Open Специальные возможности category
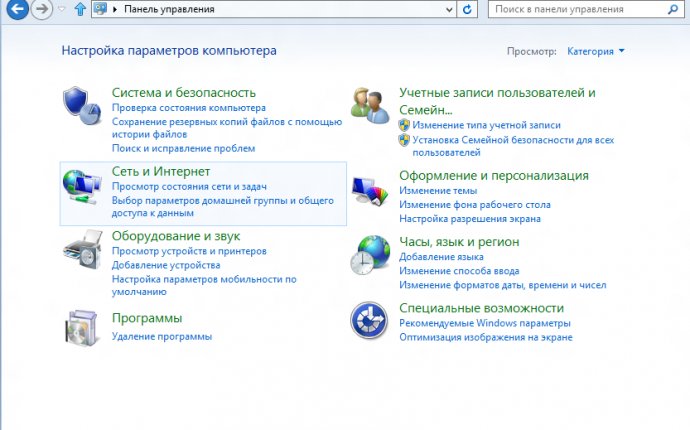690x430 pixels. pos(481,308)
